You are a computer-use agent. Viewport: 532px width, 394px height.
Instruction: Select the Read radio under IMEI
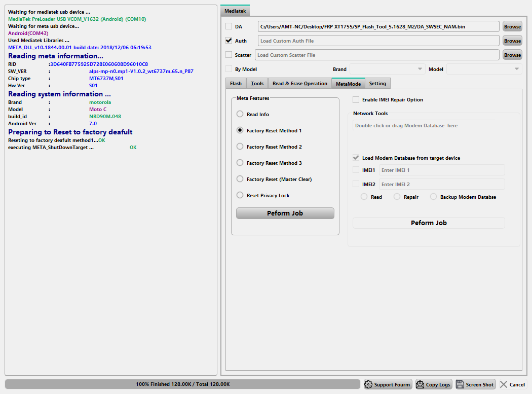point(364,197)
